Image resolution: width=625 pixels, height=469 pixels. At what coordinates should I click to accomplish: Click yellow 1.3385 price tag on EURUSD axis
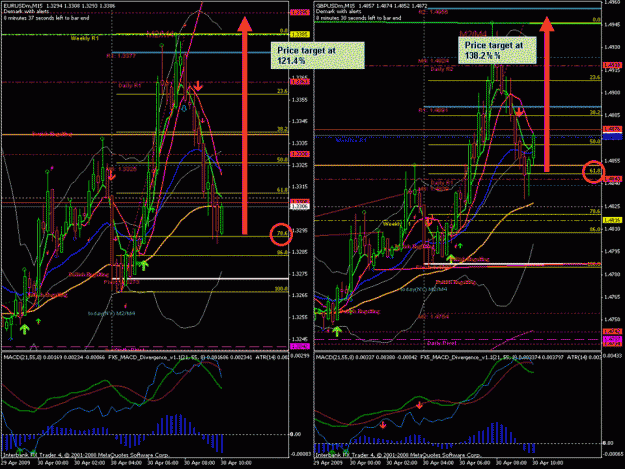(x=299, y=35)
